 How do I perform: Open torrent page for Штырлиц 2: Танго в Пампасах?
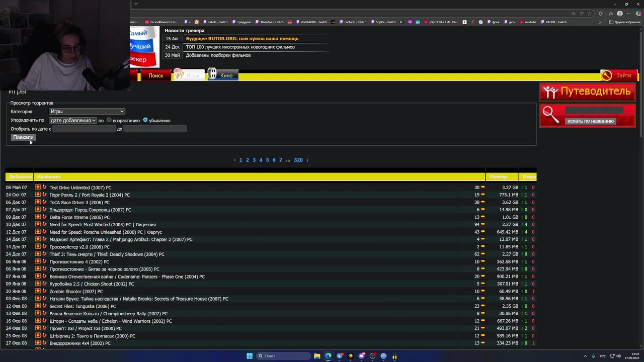click(92, 336)
